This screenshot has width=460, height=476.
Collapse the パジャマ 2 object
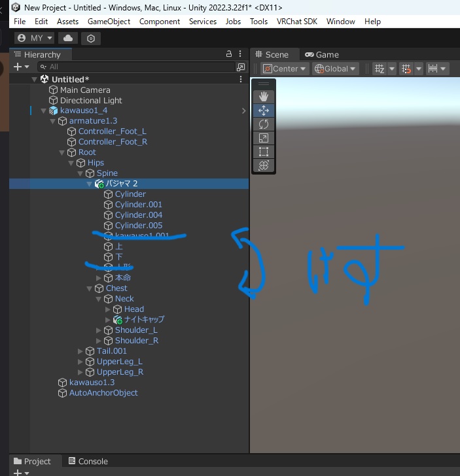click(x=90, y=184)
